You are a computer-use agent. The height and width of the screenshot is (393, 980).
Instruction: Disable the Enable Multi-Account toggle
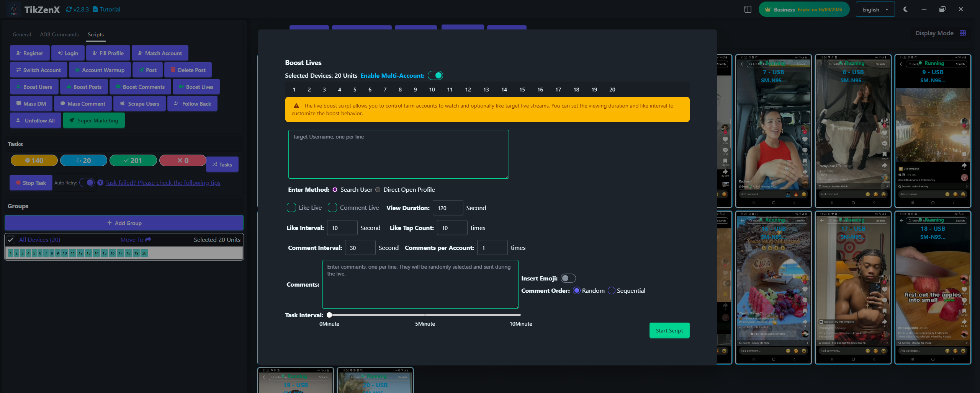coord(435,75)
